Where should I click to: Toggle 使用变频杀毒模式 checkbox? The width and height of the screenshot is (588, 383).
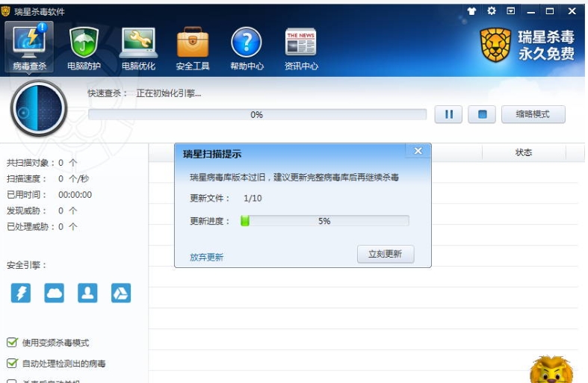[12, 342]
